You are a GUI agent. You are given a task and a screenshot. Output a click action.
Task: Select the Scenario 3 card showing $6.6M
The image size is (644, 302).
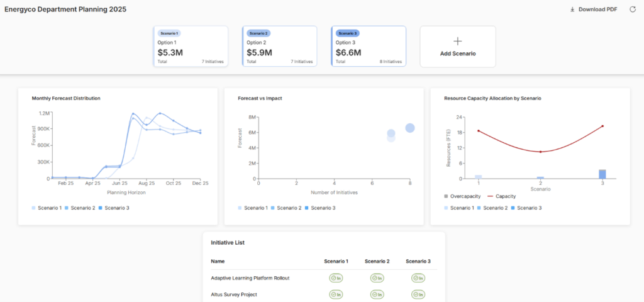[369, 47]
